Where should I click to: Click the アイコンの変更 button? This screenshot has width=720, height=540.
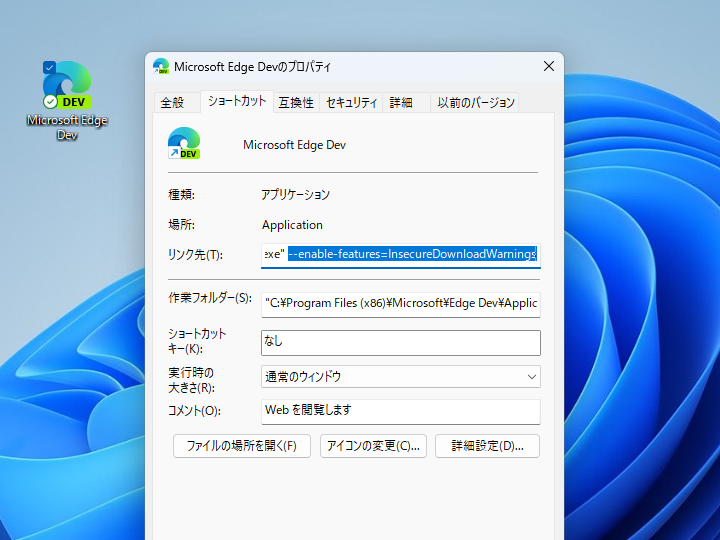point(373,446)
